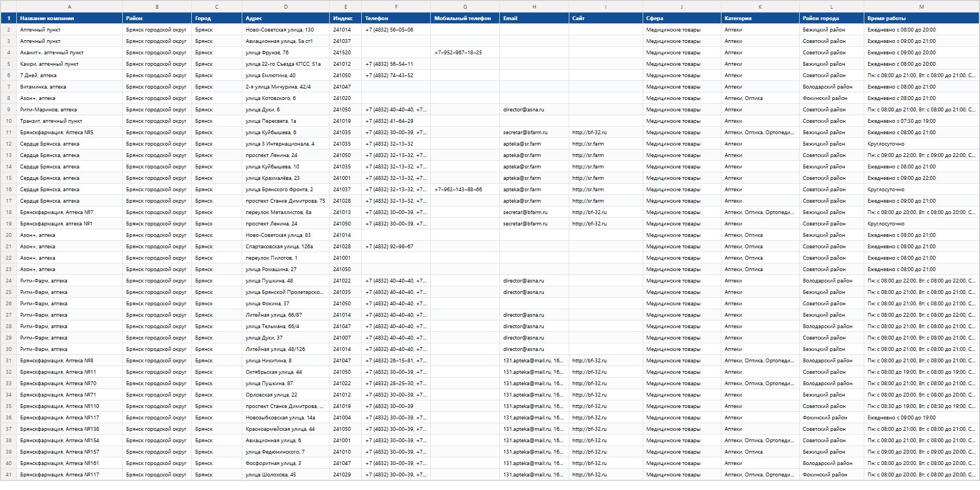The width and height of the screenshot is (980, 490).
Task: Select phone '+7 (4832) 74–43–52'
Action: [x=396, y=76]
